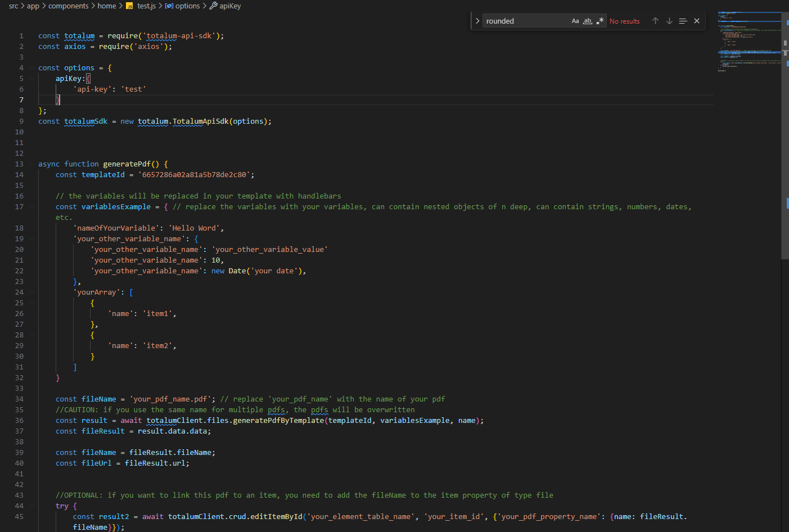Enable Use Regular Expression in find

600,21
